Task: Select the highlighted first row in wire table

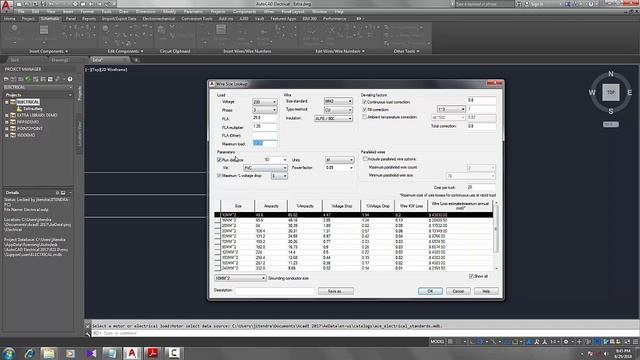Action: click(353, 215)
